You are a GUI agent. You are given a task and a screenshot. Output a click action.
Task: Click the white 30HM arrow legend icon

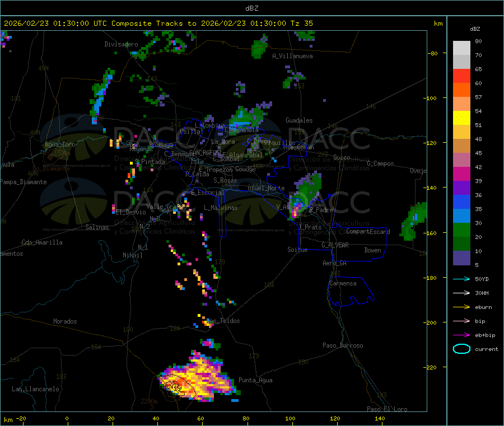tap(461, 293)
